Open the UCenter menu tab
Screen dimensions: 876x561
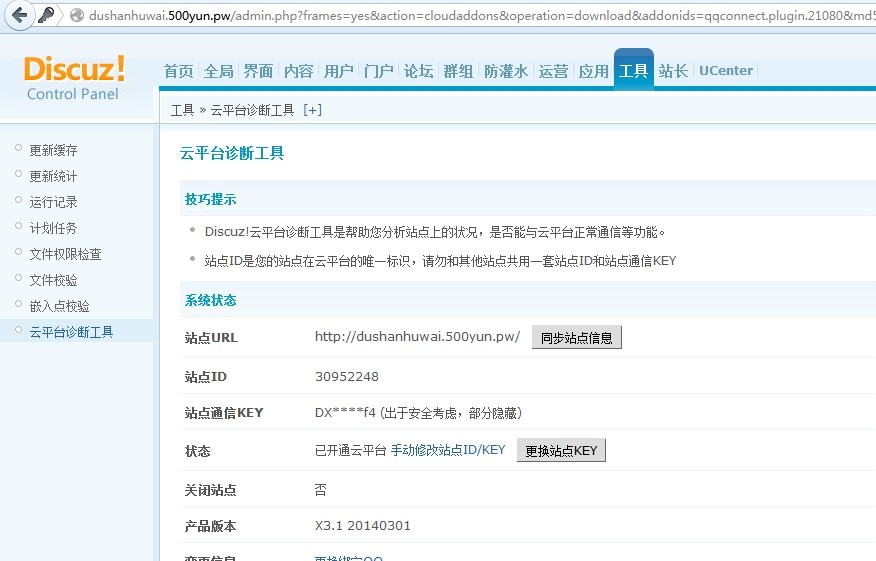coord(726,70)
